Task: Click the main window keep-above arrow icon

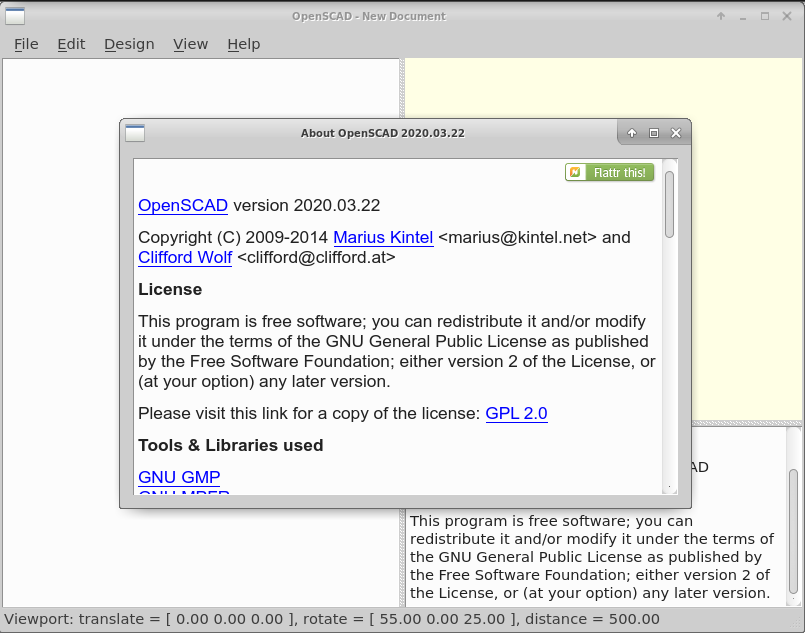Action: click(x=721, y=16)
